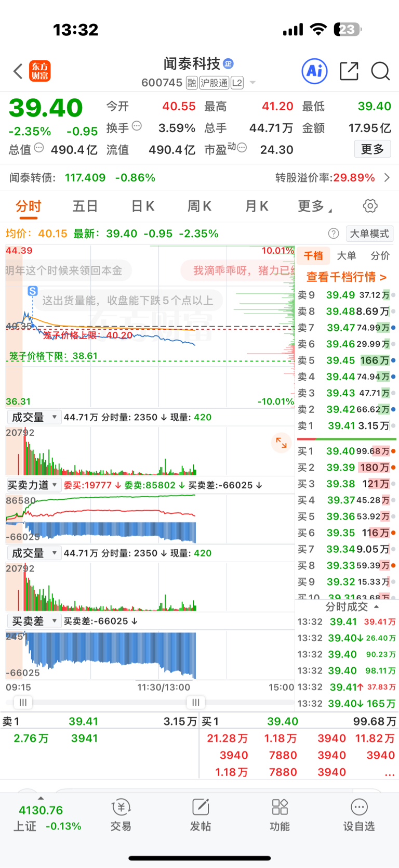
Task: Switch to the 五日 tab
Action: [85, 206]
